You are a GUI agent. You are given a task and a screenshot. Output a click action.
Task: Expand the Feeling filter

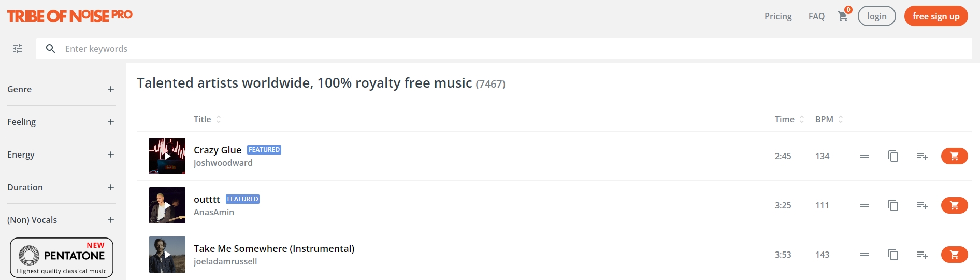61,122
